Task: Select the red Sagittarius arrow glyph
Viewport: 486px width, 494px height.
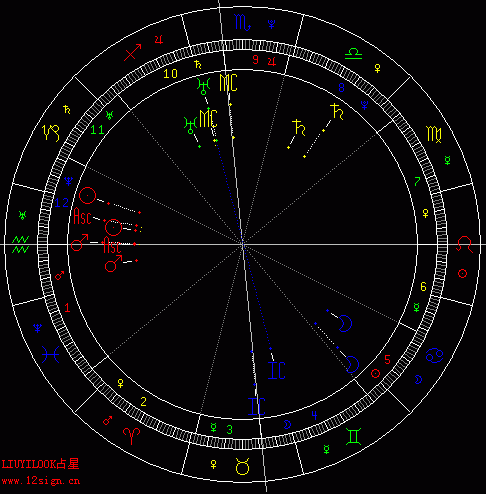Action: pos(133,52)
